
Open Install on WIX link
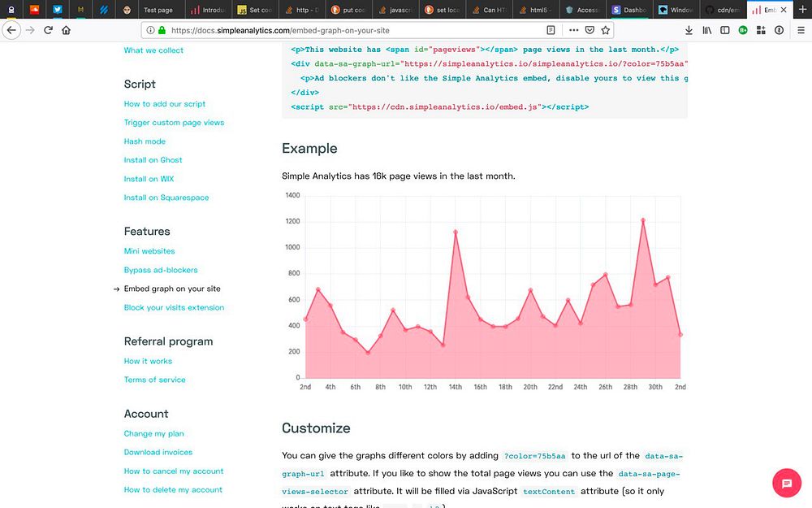point(149,179)
